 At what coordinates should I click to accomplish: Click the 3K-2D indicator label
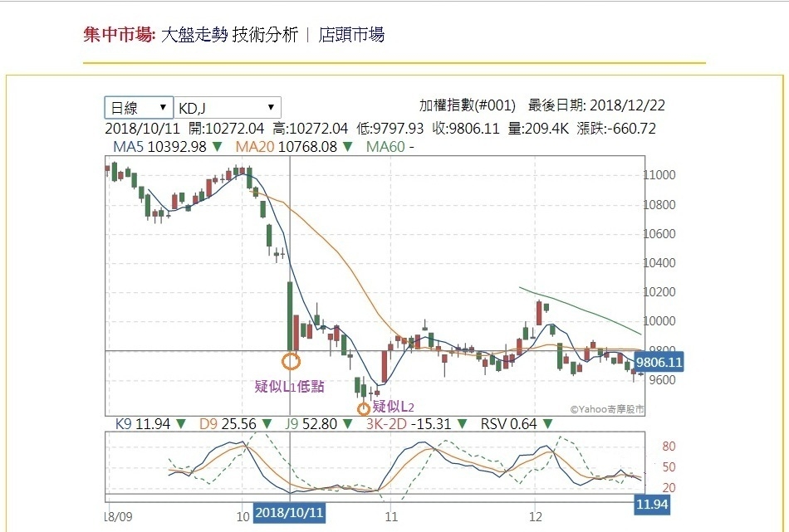(x=386, y=424)
